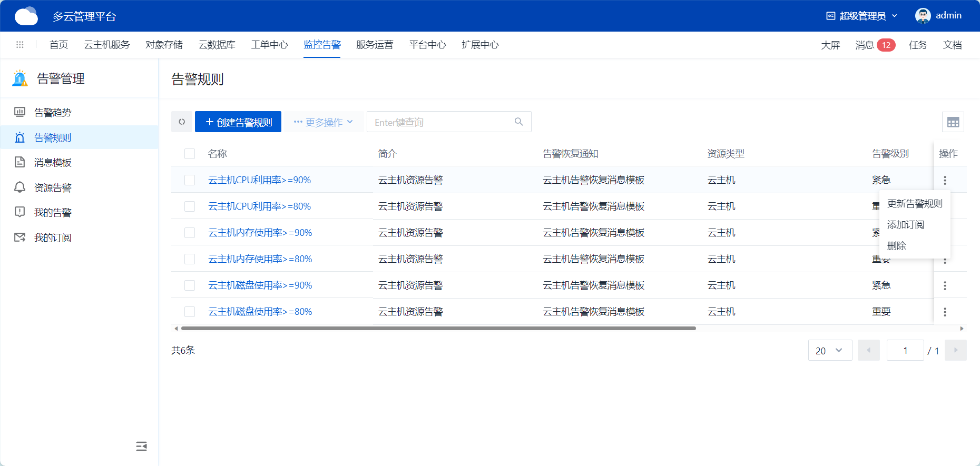Open actions menu for 云主机磁盘使用率>=90% row
Viewport: 980px width, 466px height.
click(x=945, y=285)
